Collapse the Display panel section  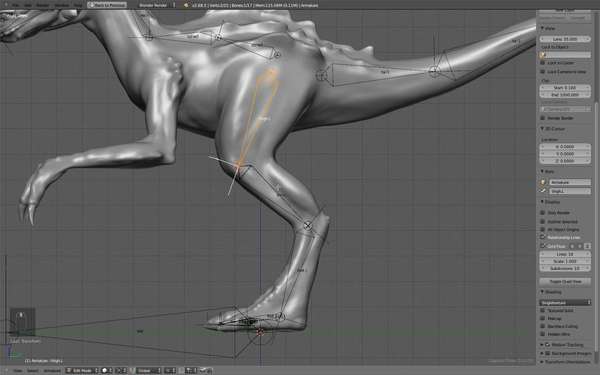(542, 202)
